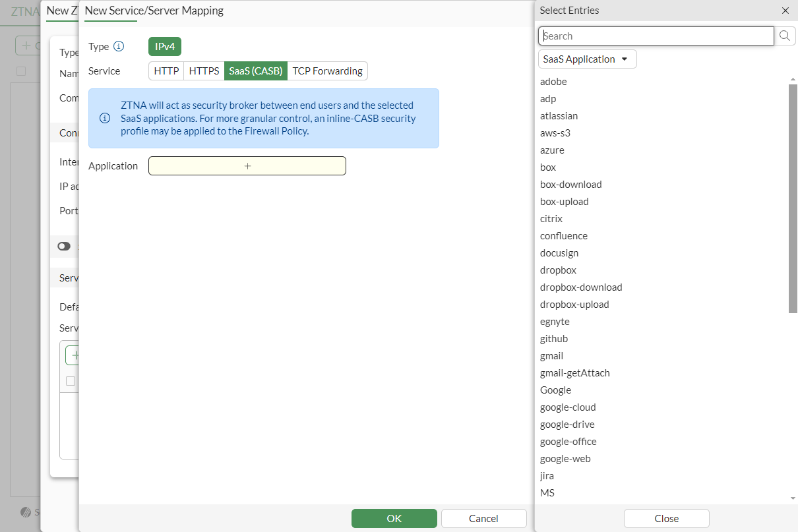Click the blue notice info icon
This screenshot has height=532, width=798.
(105, 119)
